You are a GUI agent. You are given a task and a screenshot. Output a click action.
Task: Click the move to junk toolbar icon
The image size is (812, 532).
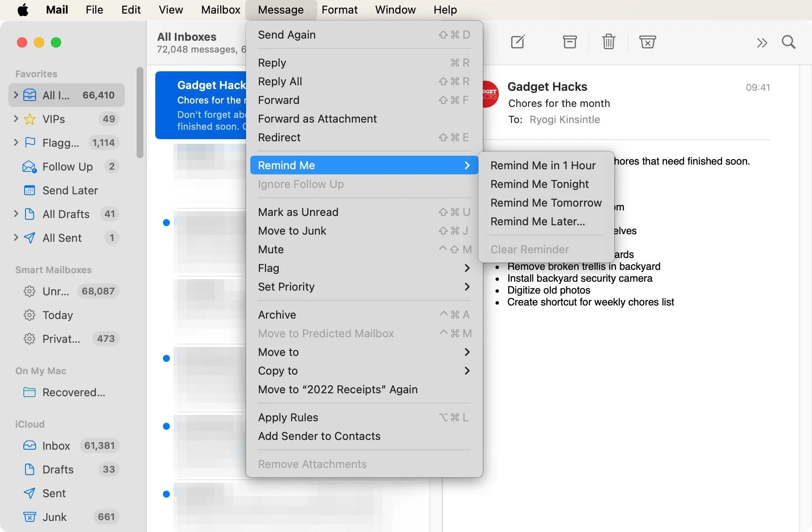(648, 42)
